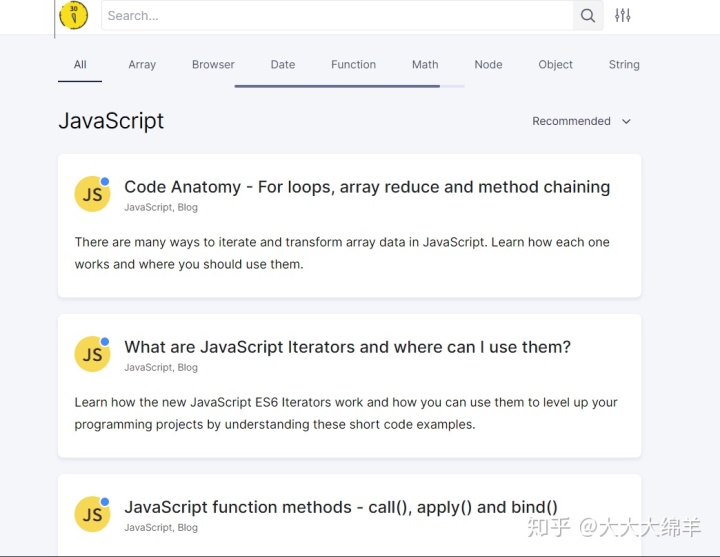Click the 30 seconds of code logo
Screen dimensions: 720x557
pyautogui.click(x=73, y=15)
